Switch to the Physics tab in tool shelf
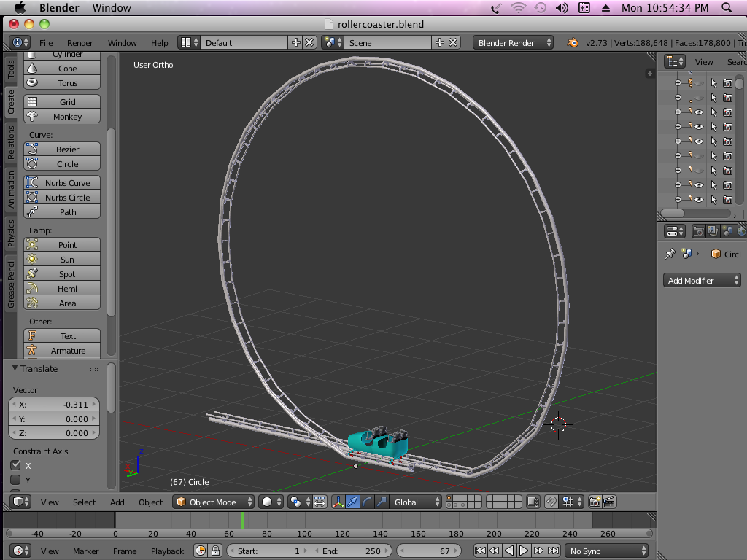 (11, 233)
